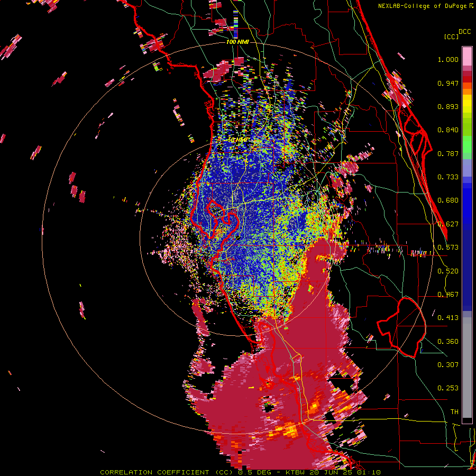
Task: Click the Correlation Coefficient KTBW caption text
Action: (x=240, y=472)
